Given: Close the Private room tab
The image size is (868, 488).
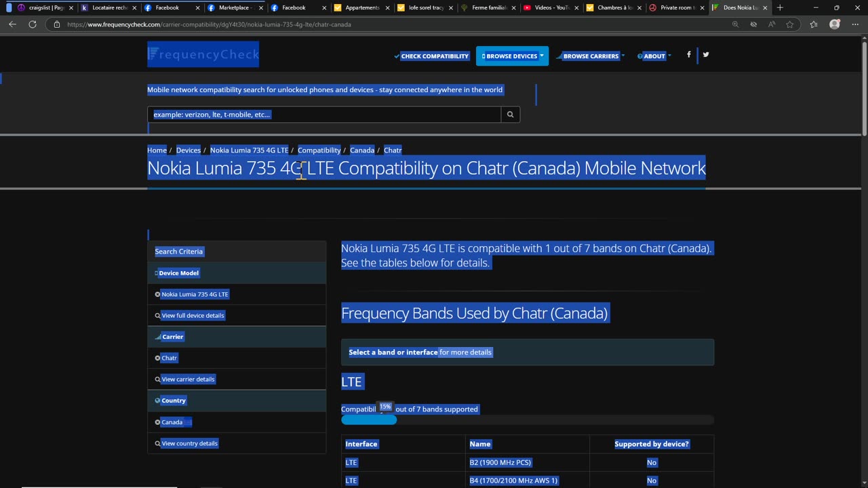Looking at the screenshot, I should click(x=702, y=7).
